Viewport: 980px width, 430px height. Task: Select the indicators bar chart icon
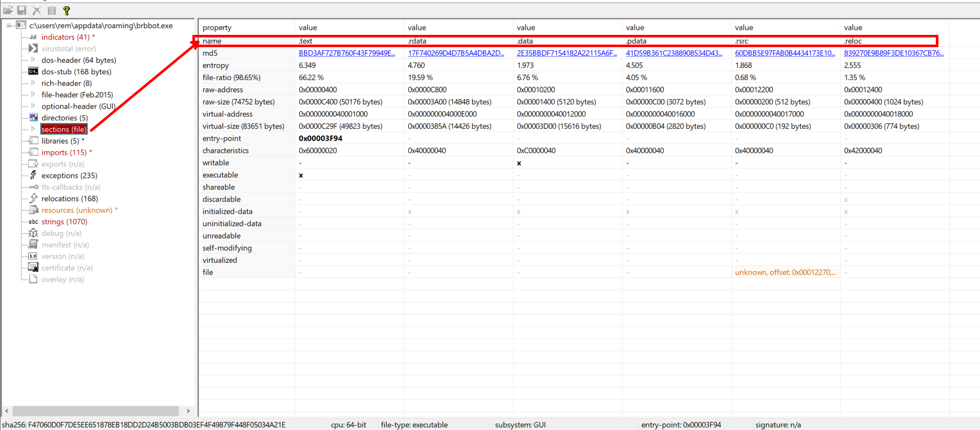(33, 37)
